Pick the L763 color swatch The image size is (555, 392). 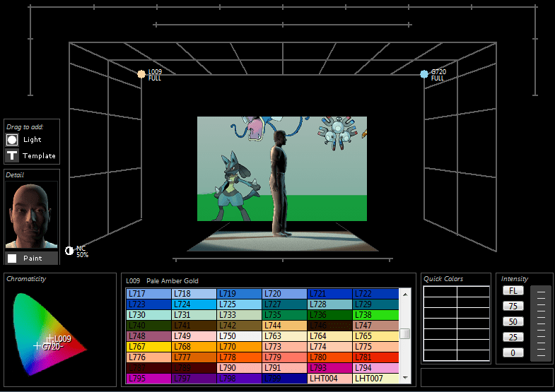285,335
